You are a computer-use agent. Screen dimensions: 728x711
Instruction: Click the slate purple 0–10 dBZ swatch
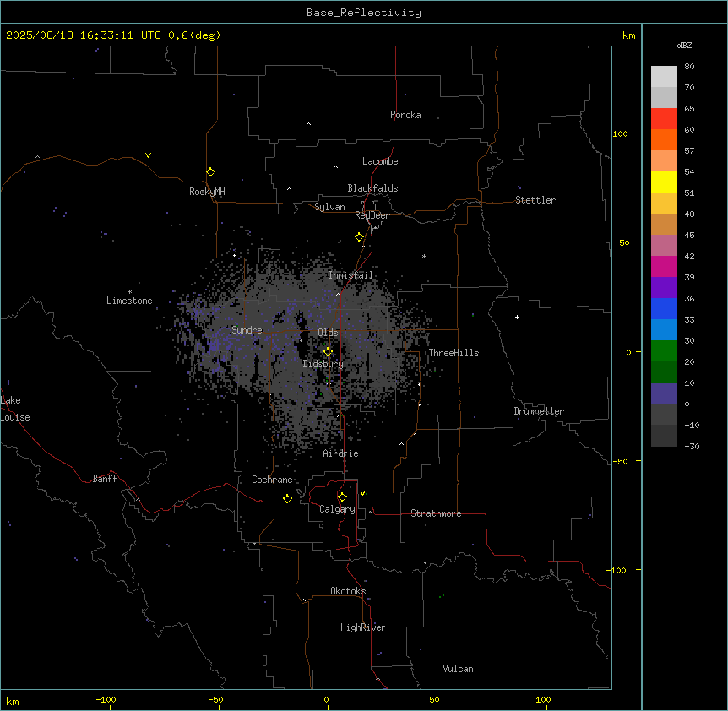tap(664, 393)
